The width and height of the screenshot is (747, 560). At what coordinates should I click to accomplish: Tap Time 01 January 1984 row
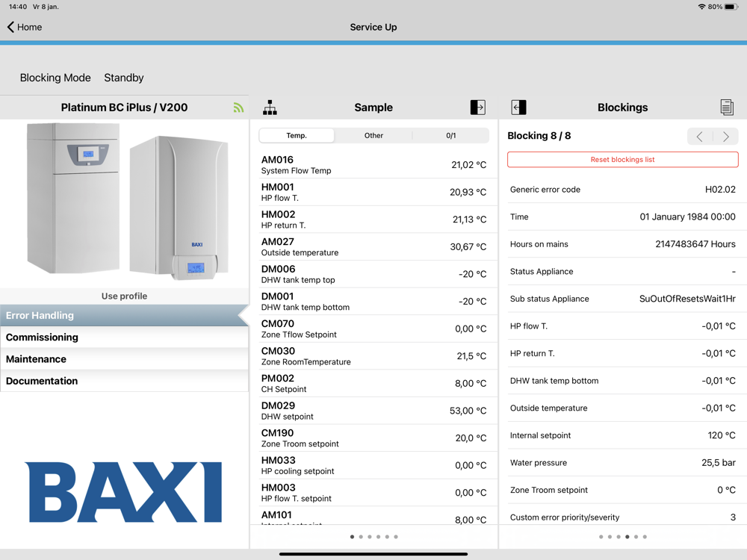click(x=623, y=217)
